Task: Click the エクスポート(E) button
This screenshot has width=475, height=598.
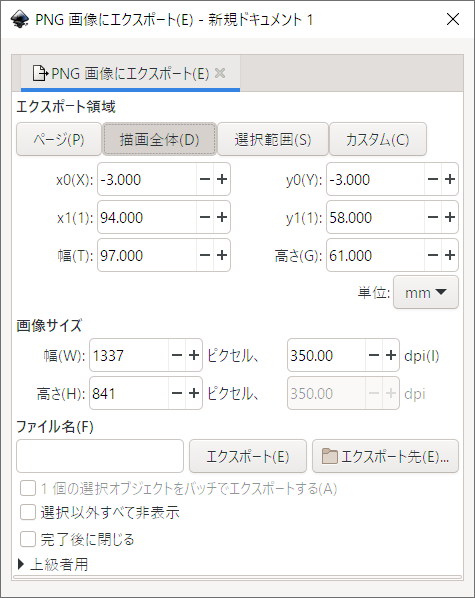Action: [x=248, y=456]
